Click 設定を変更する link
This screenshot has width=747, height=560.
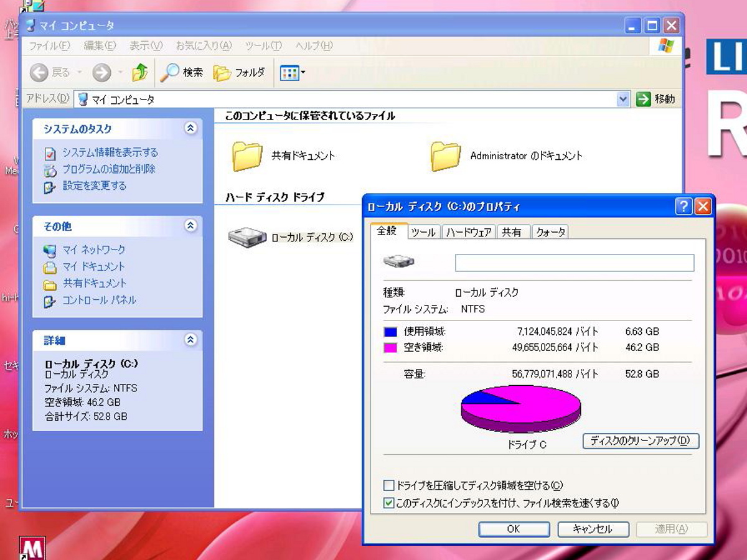point(94,186)
